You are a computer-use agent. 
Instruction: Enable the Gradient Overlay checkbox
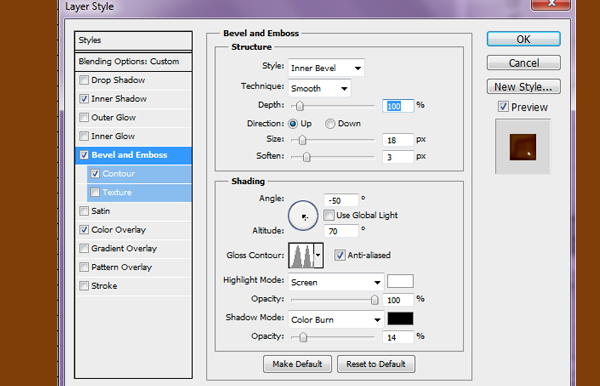pyautogui.click(x=84, y=248)
